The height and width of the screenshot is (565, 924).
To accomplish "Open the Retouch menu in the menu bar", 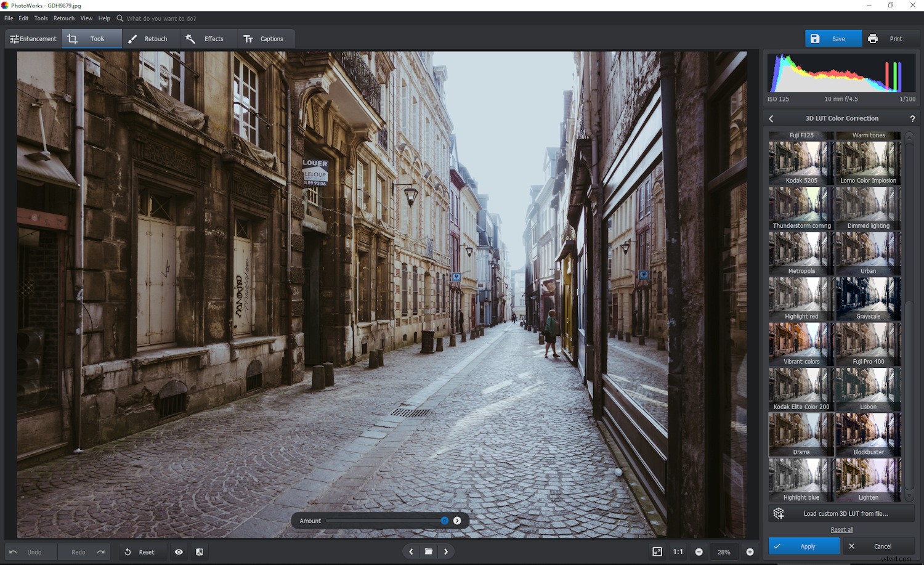I will [63, 18].
